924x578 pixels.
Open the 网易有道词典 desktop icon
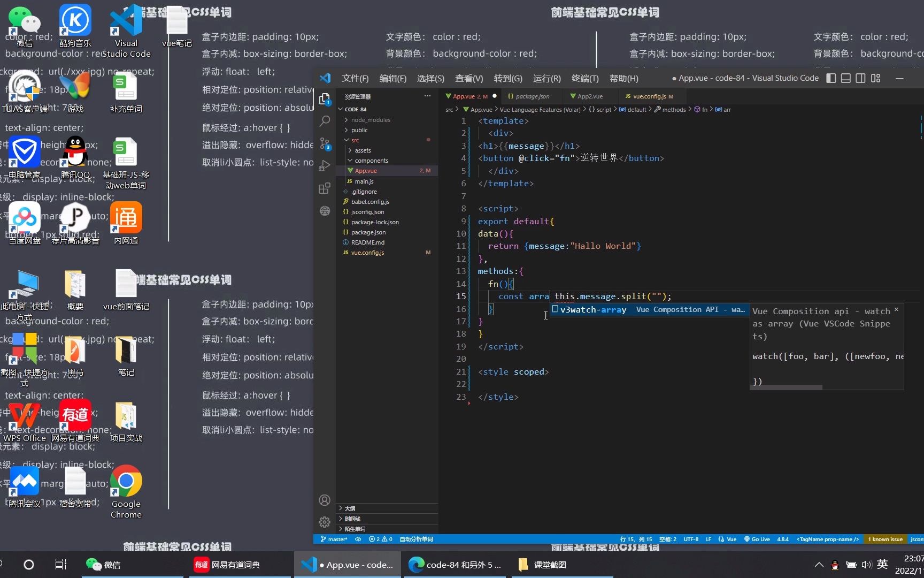coord(75,421)
